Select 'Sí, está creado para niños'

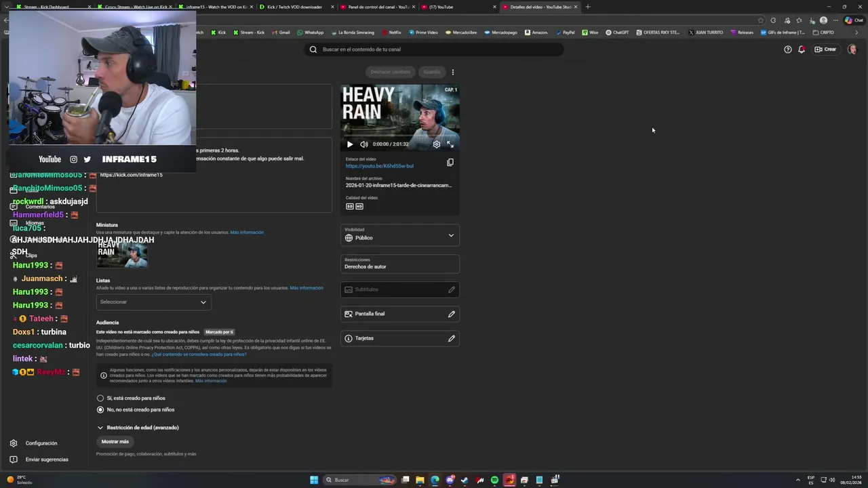(x=100, y=399)
